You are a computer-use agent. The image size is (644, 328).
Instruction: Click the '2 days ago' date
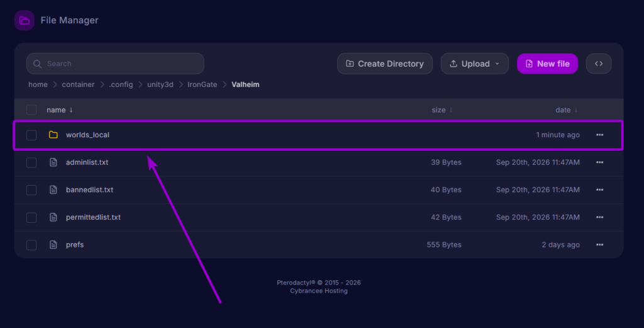(560, 244)
